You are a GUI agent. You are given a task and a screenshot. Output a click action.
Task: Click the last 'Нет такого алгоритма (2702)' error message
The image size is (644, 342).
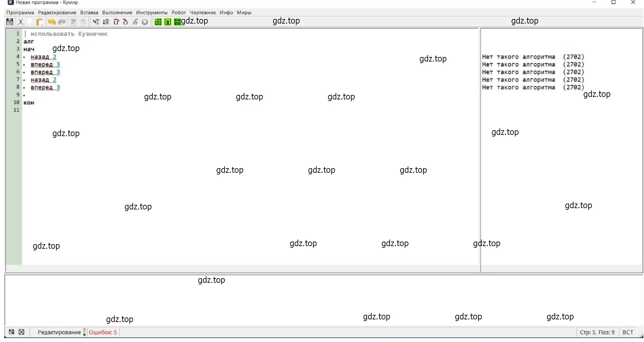[533, 87]
